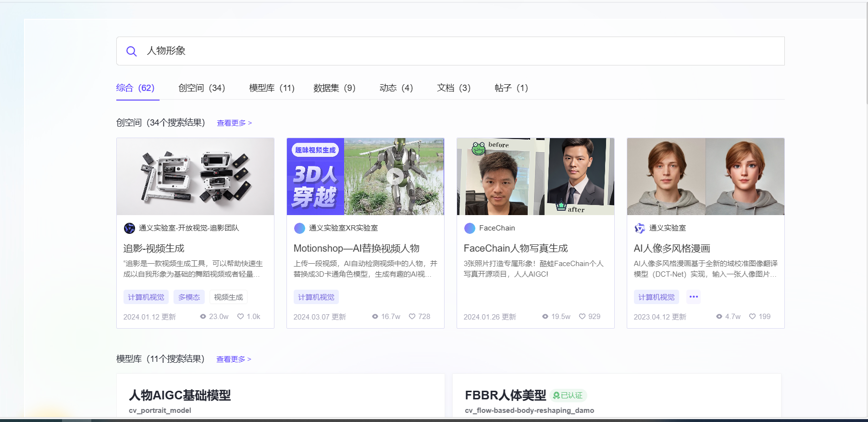Open the 数据集 (9) tab
This screenshot has height=422, width=868.
click(x=334, y=88)
